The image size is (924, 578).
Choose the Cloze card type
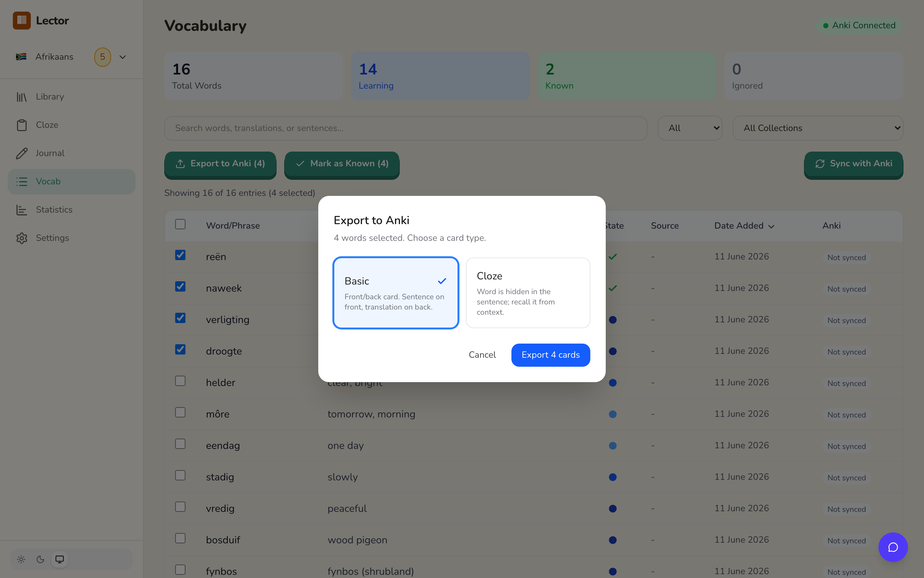528,293
